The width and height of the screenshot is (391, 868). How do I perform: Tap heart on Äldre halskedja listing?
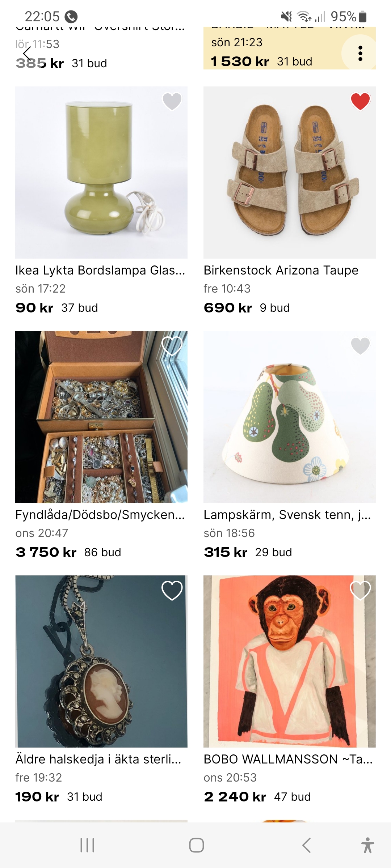tap(172, 590)
